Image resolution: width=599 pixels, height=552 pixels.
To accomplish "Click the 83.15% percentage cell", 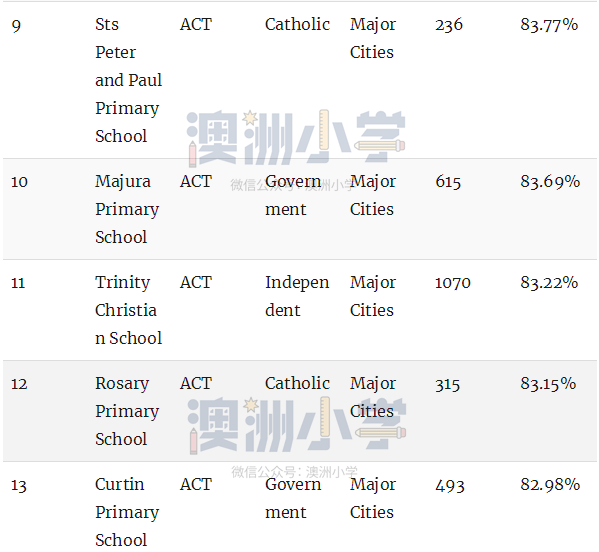I will (548, 384).
